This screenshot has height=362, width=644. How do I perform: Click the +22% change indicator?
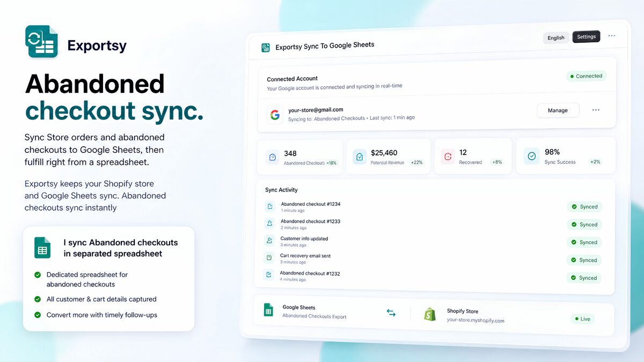tap(416, 162)
